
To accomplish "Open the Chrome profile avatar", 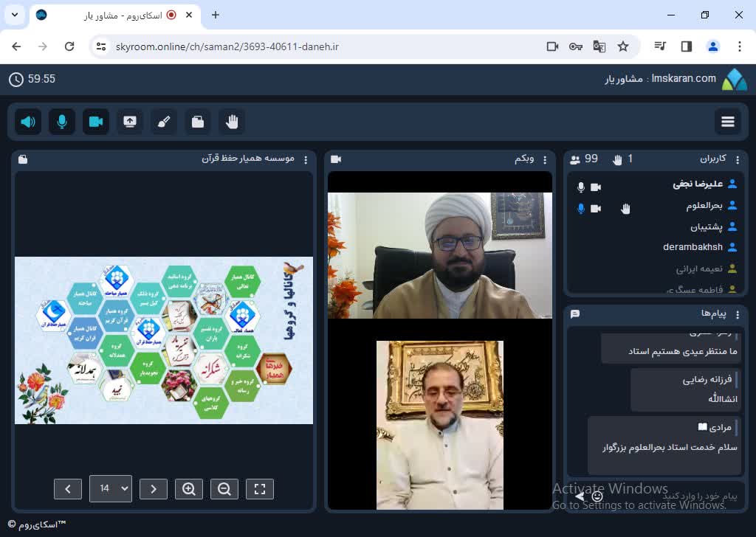I will [x=712, y=46].
